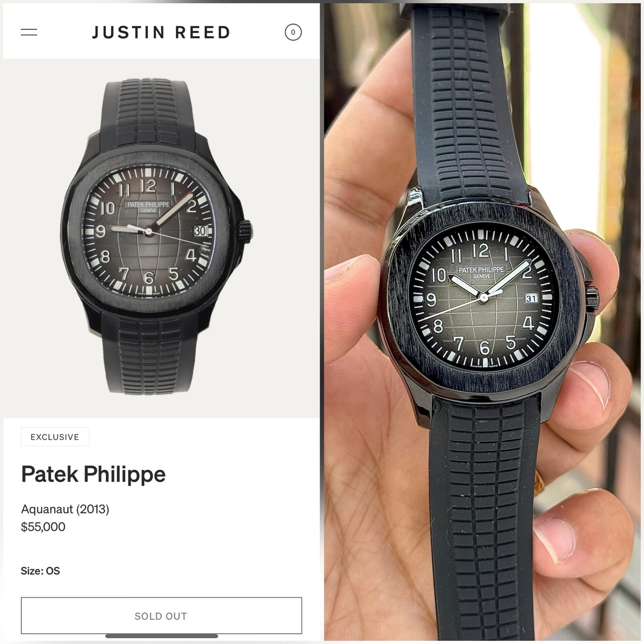644x644 pixels.
Task: Click the JUSTIN REED logo
Action: click(161, 32)
